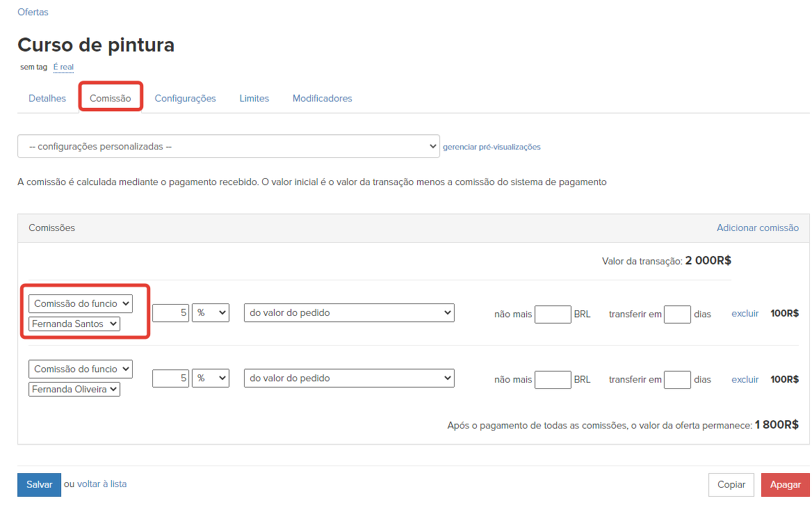
Task: Click the Ofertas breadcrumb link
Action: tap(33, 12)
